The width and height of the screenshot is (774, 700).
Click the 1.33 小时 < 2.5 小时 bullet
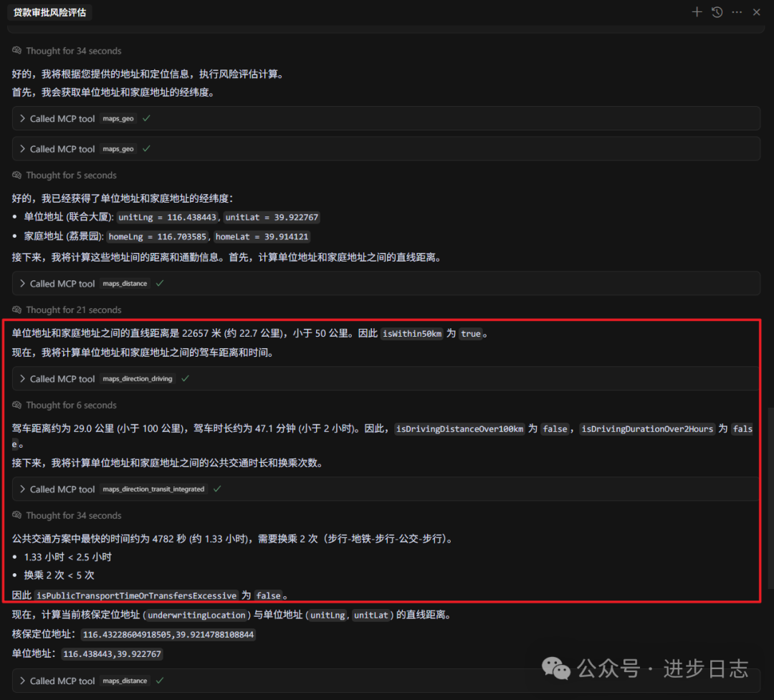coord(67,557)
